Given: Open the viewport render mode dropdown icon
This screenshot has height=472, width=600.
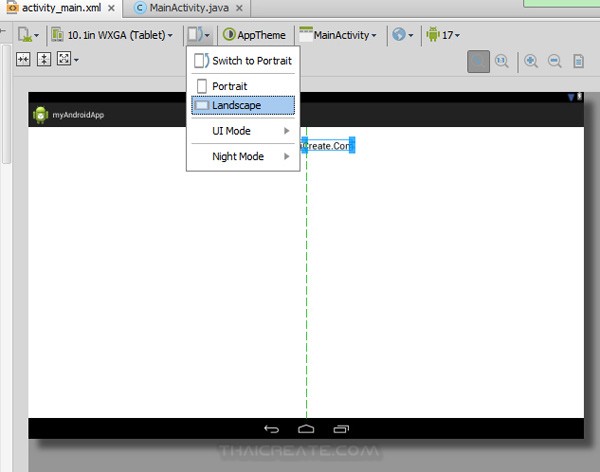Looking at the screenshot, I should pyautogui.click(x=68, y=59).
